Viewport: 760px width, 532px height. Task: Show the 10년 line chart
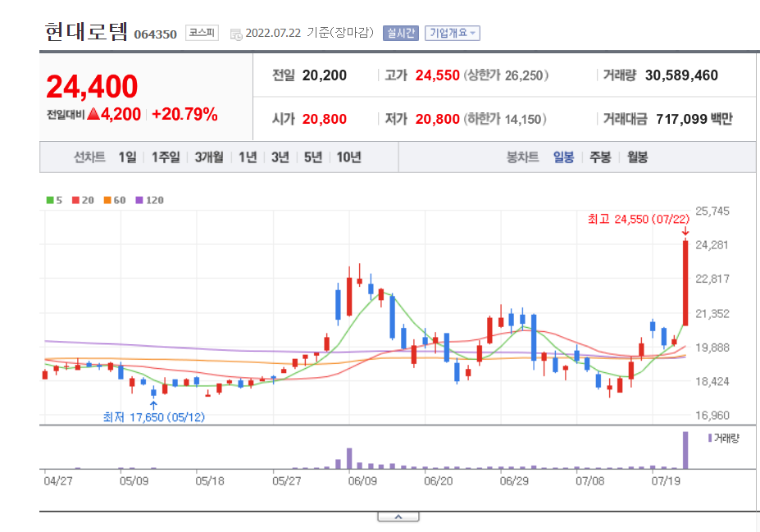[x=349, y=157]
